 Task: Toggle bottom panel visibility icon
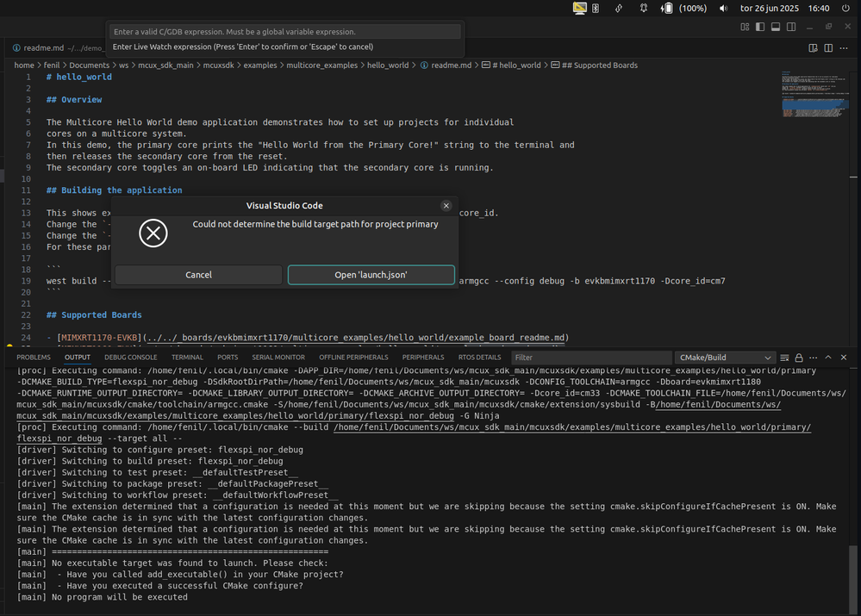tap(776, 27)
